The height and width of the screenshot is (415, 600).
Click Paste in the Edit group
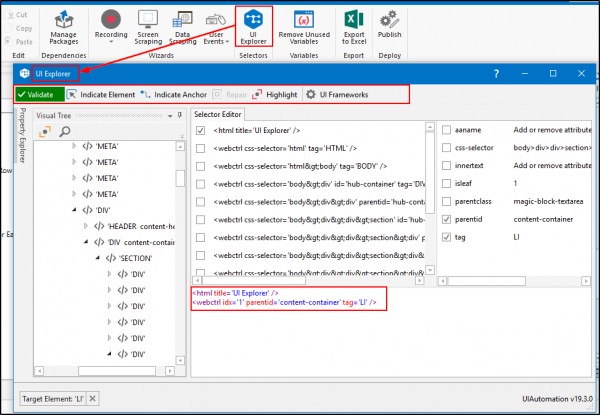[19, 41]
